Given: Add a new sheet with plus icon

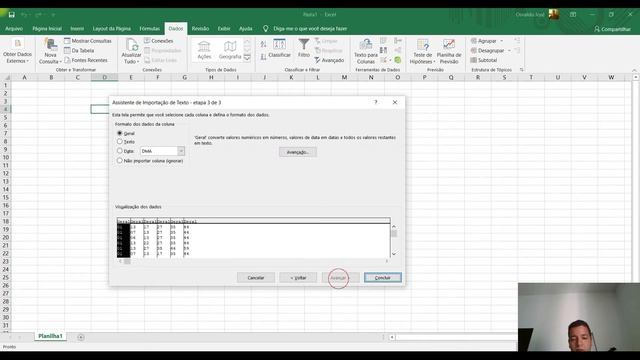Looking at the screenshot, I should (81, 337).
